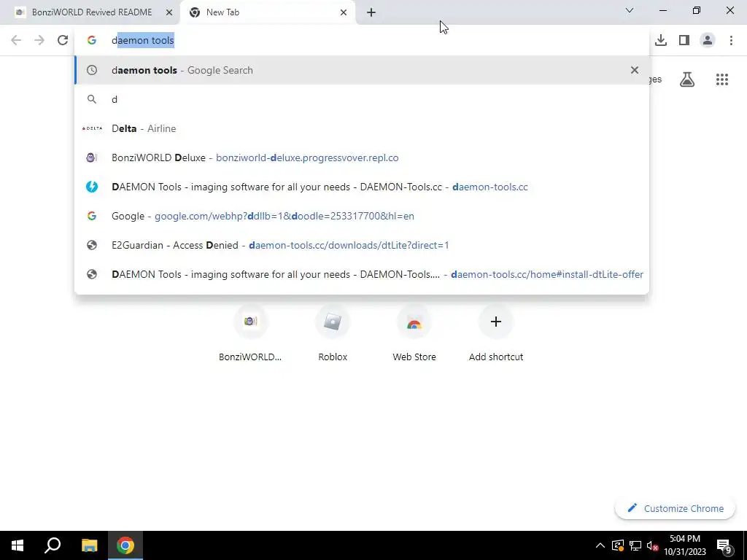Click the taskbar clock showing 5:04 PM
Screen dimensions: 747x560
pyautogui.click(x=684, y=545)
